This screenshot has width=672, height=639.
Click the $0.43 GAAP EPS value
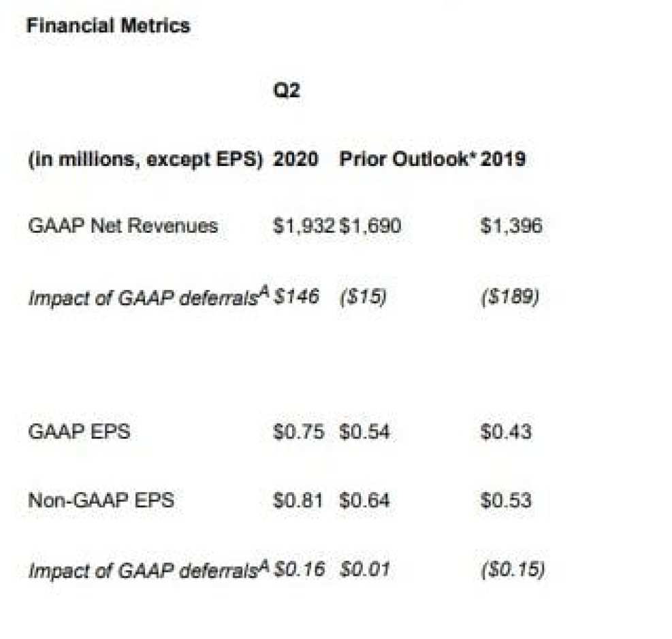[x=506, y=431]
